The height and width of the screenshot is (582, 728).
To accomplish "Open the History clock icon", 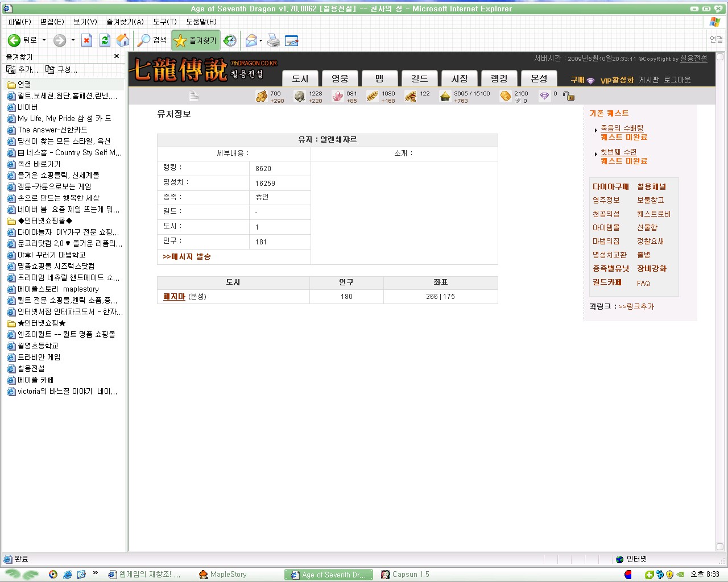I will point(230,40).
